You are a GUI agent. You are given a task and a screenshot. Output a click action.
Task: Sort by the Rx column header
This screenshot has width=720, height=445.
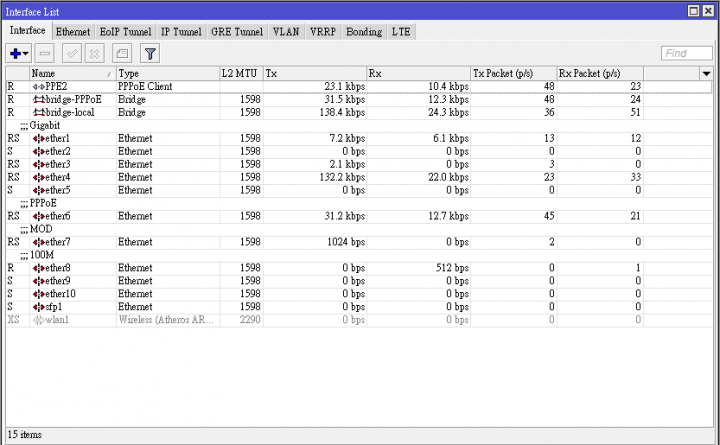(419, 73)
